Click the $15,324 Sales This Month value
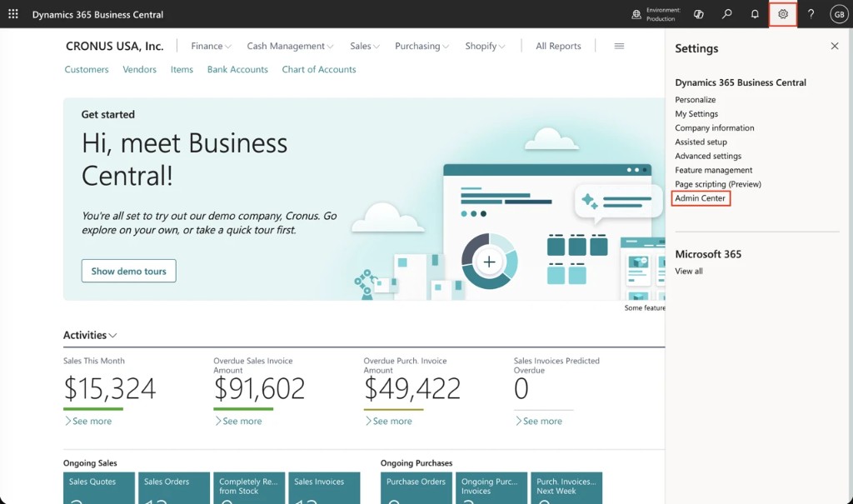The height and width of the screenshot is (504, 853). 109,388
